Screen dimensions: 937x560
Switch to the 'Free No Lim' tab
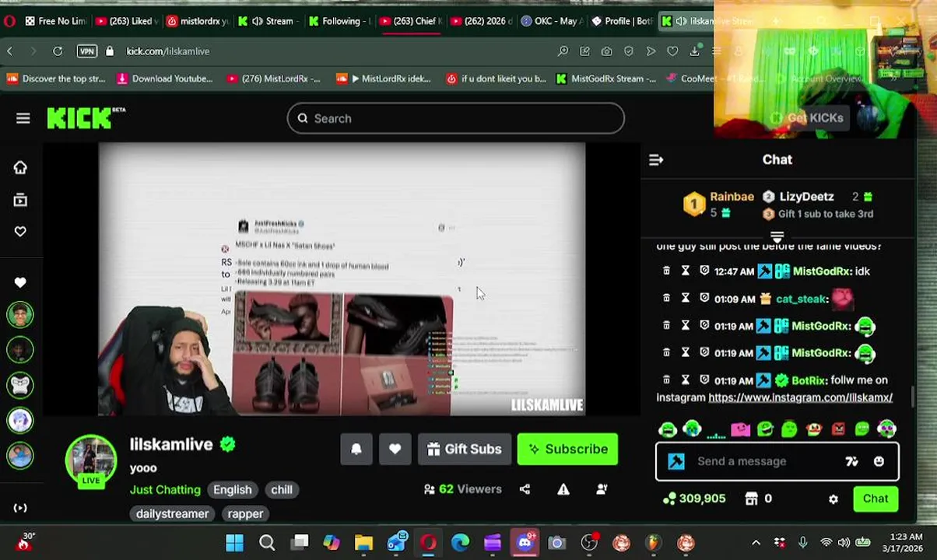click(54, 21)
